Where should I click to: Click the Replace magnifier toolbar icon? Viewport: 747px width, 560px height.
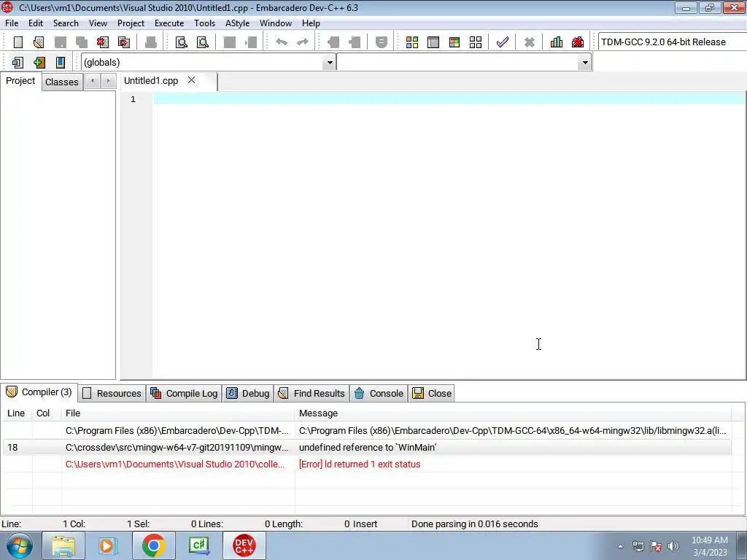pyautogui.click(x=203, y=42)
